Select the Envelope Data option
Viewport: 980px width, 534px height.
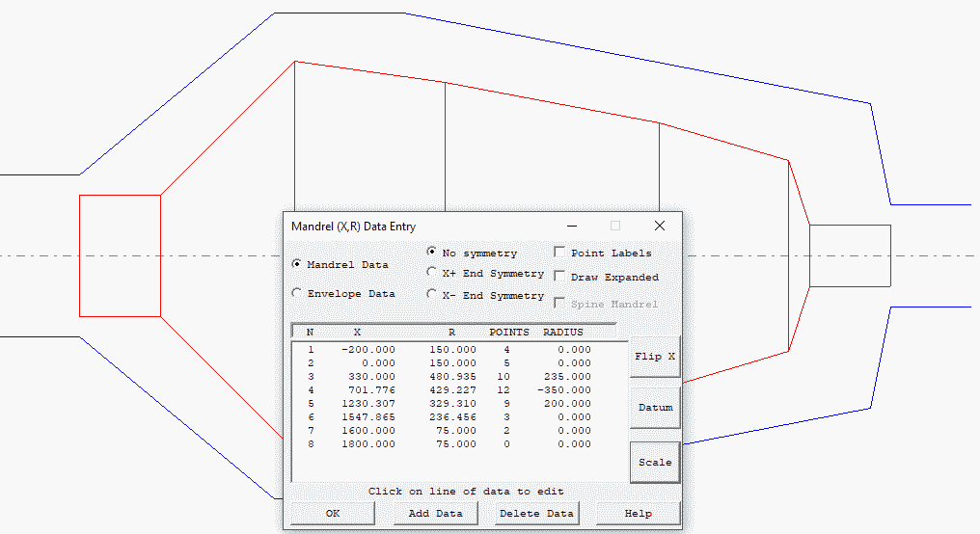pyautogui.click(x=297, y=293)
